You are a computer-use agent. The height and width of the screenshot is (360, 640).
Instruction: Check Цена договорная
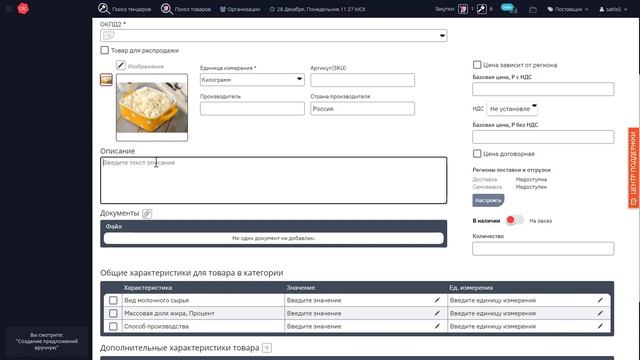point(477,154)
